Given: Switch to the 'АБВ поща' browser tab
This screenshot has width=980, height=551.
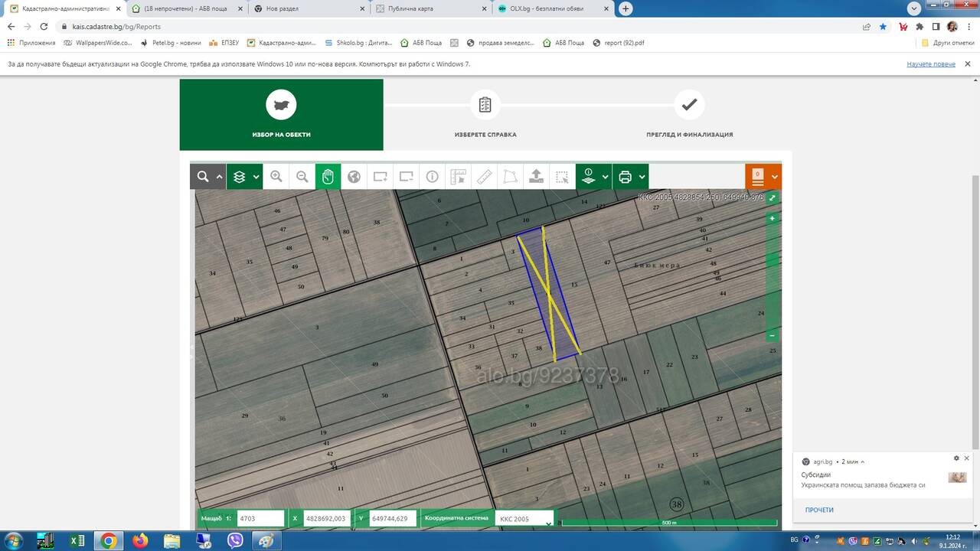Looking at the screenshot, I should (x=186, y=8).
